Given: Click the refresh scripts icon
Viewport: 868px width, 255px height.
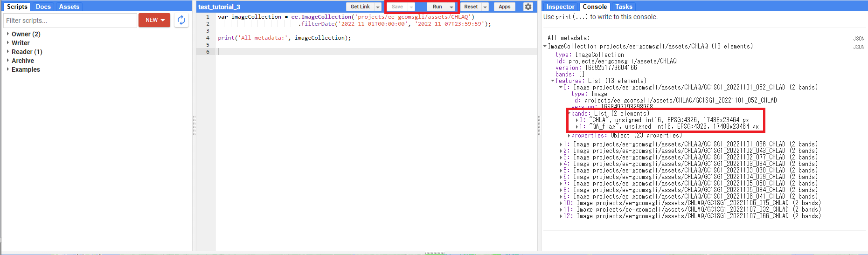Looking at the screenshot, I should pyautogui.click(x=181, y=20).
